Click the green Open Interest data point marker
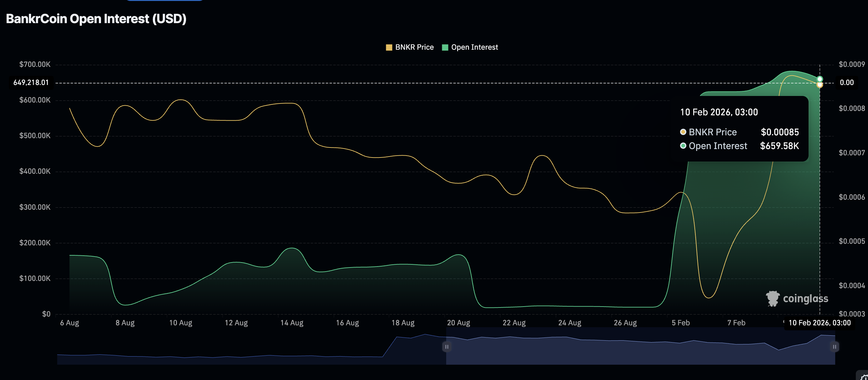 [820, 79]
